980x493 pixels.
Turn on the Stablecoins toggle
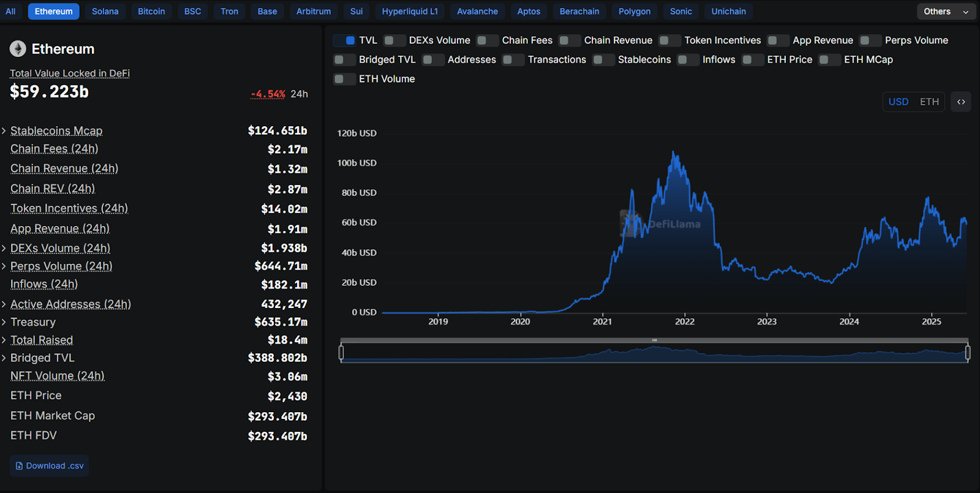click(x=604, y=60)
